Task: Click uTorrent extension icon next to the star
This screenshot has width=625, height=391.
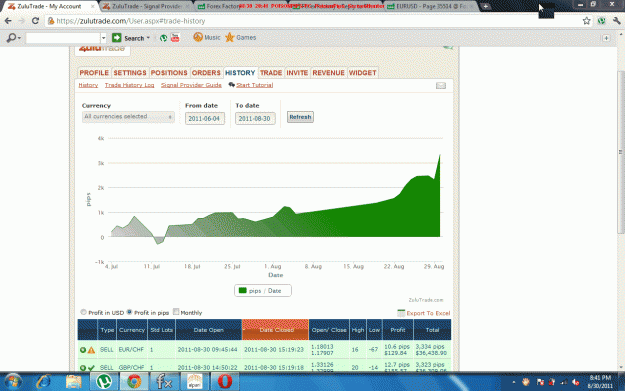Action: click(x=601, y=21)
